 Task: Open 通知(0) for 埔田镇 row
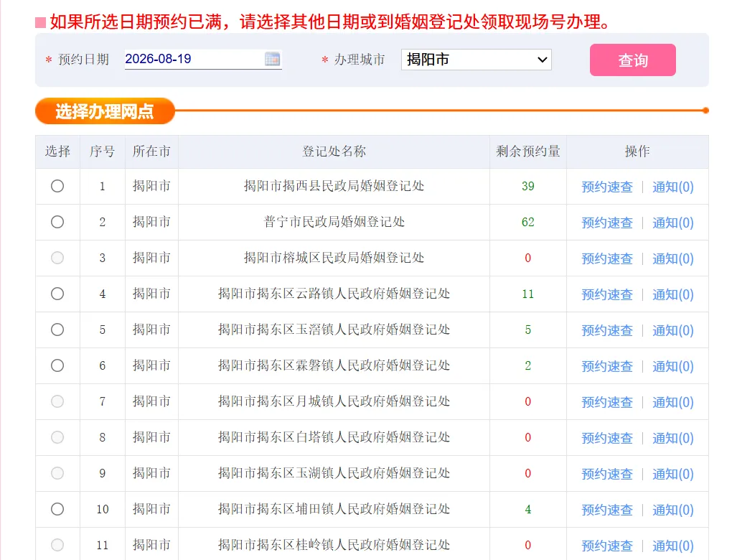(x=672, y=510)
